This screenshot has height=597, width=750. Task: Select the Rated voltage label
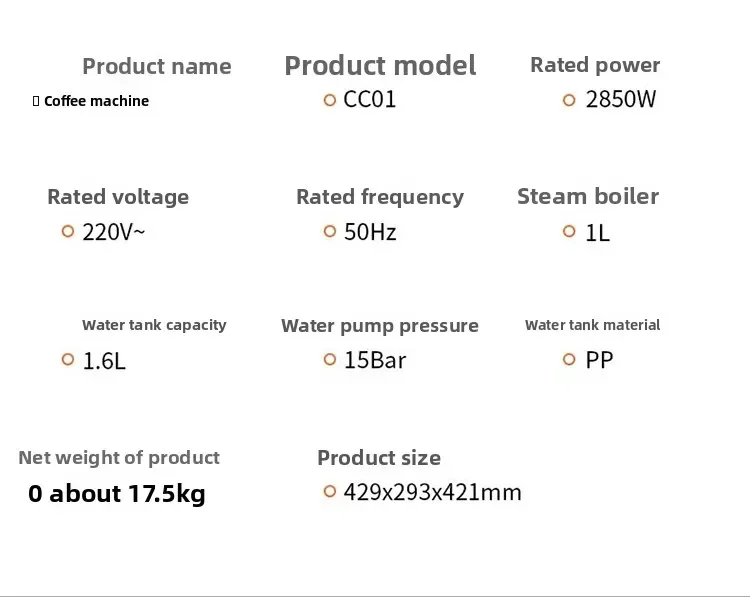118,197
